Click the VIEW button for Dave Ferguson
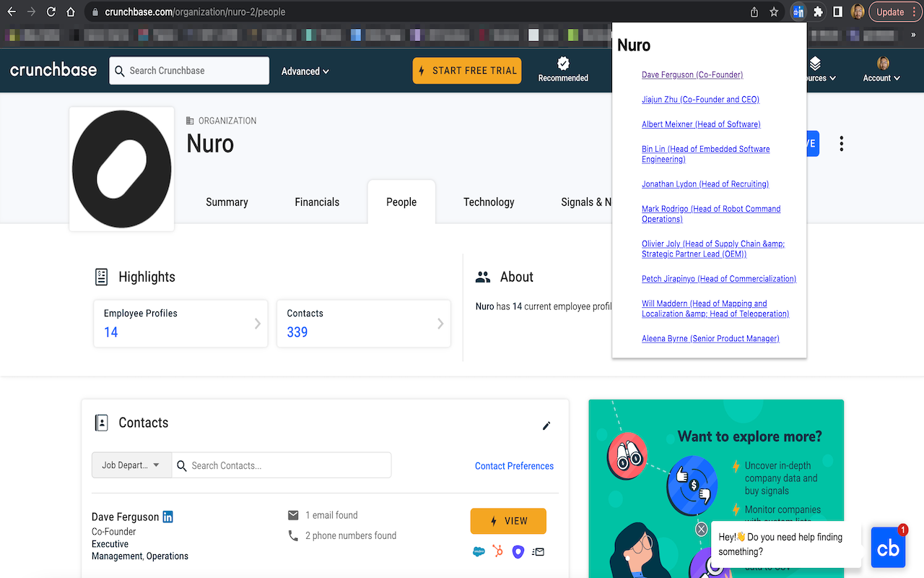Image resolution: width=924 pixels, height=578 pixels. point(508,521)
